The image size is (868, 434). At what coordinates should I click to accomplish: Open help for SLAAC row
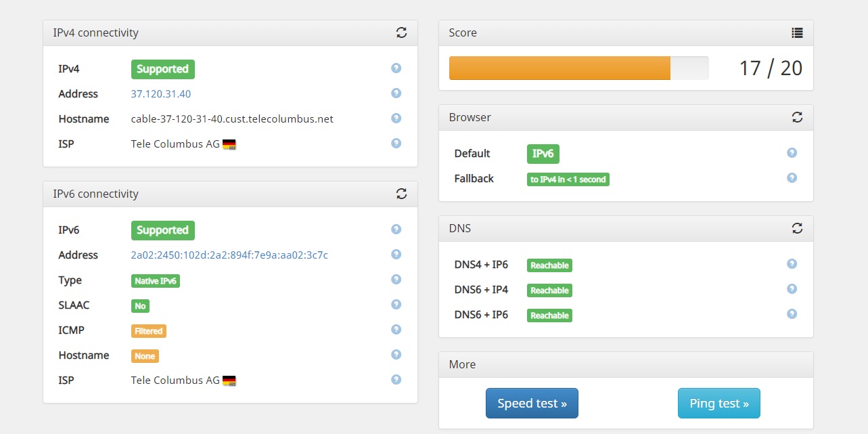[x=396, y=305]
